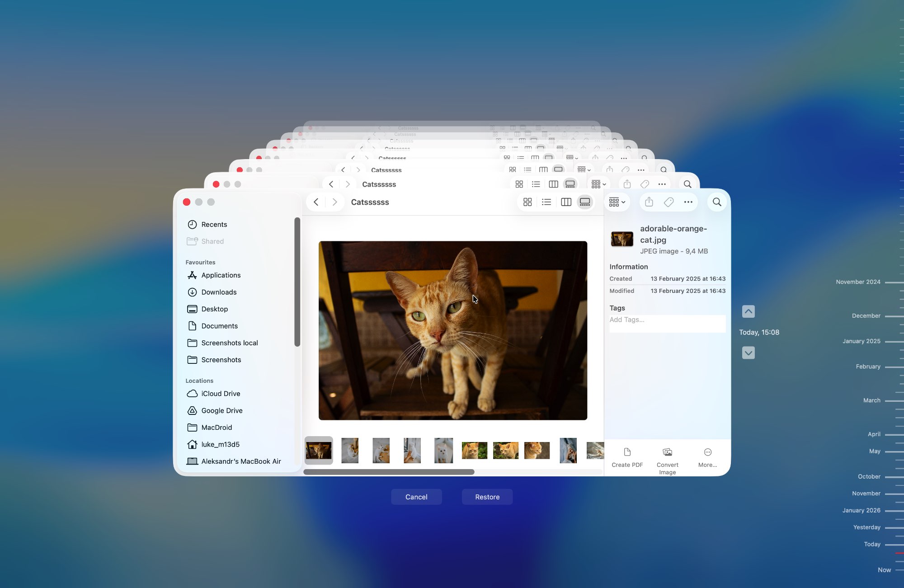Viewport: 904px width, 588px height.
Task: Go back with the left chevron button
Action: pos(316,202)
